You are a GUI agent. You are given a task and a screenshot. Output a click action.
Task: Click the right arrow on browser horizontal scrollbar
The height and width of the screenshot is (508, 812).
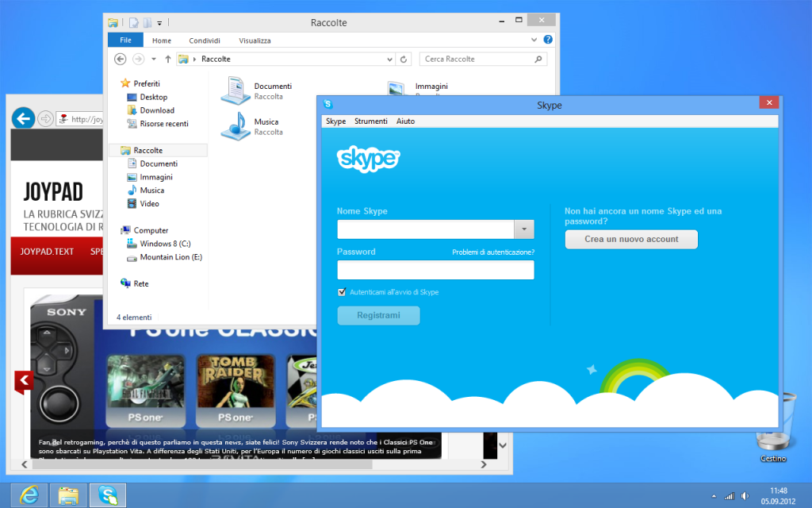coord(484,464)
